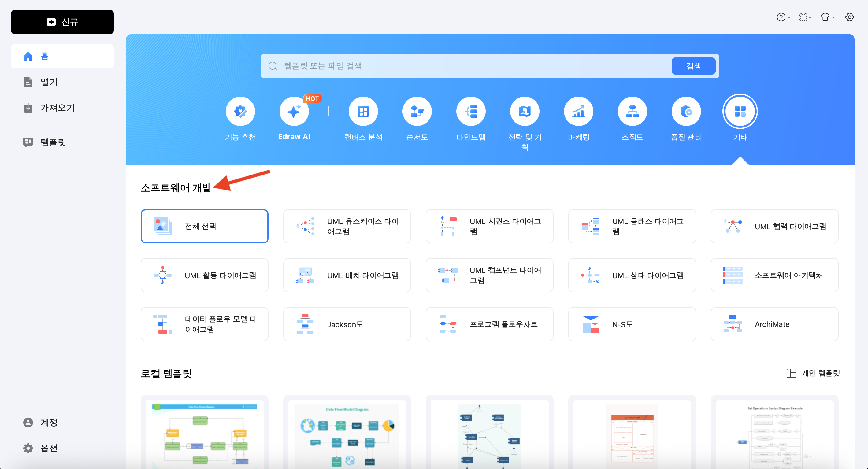The image size is (868, 469).
Task: Choose 소프트웨어 아키텍처 card
Action: 775,275
